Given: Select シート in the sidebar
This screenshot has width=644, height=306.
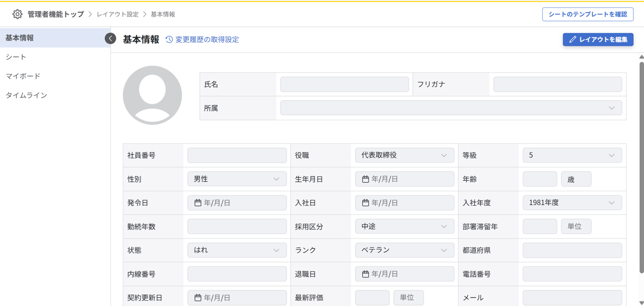Looking at the screenshot, I should tap(55, 57).
